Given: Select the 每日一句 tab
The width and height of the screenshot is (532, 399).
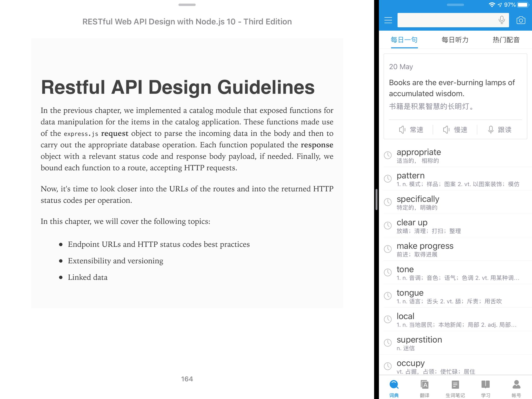Looking at the screenshot, I should 404,40.
